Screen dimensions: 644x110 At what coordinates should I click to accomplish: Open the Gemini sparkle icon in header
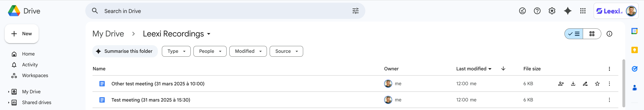click(x=568, y=11)
